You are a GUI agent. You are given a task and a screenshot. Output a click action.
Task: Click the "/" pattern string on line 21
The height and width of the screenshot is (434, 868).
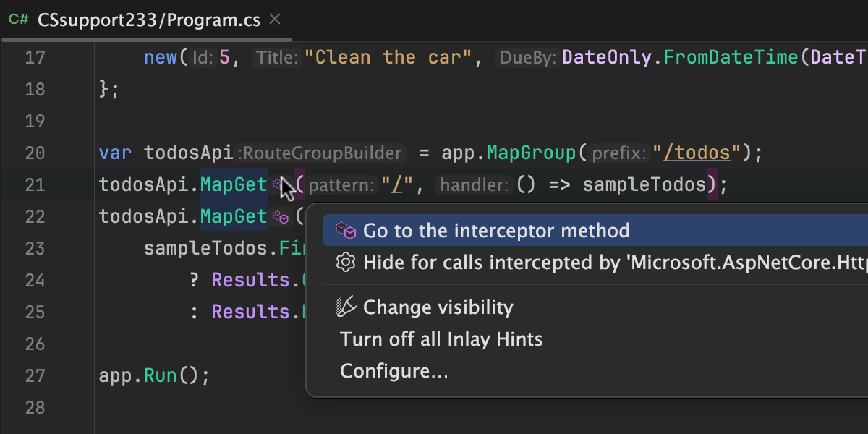click(396, 185)
